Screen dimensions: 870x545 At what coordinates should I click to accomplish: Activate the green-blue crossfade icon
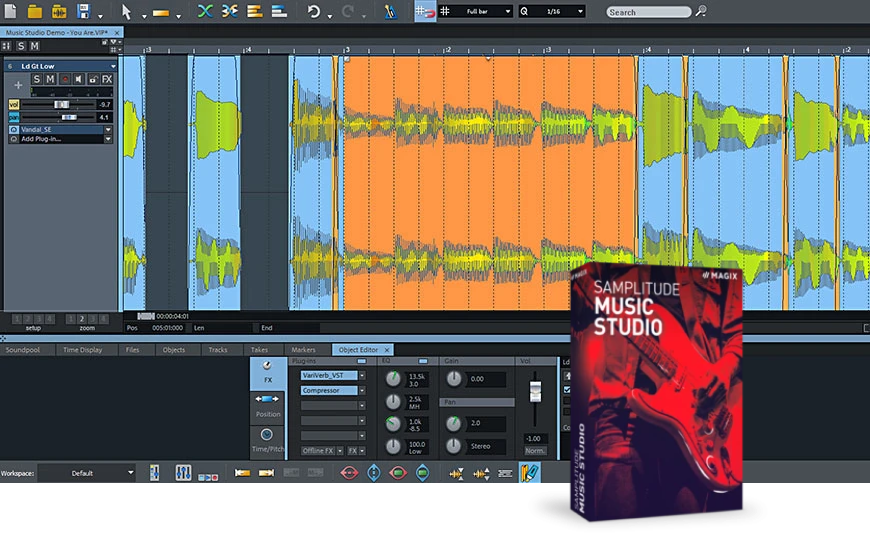[205, 11]
